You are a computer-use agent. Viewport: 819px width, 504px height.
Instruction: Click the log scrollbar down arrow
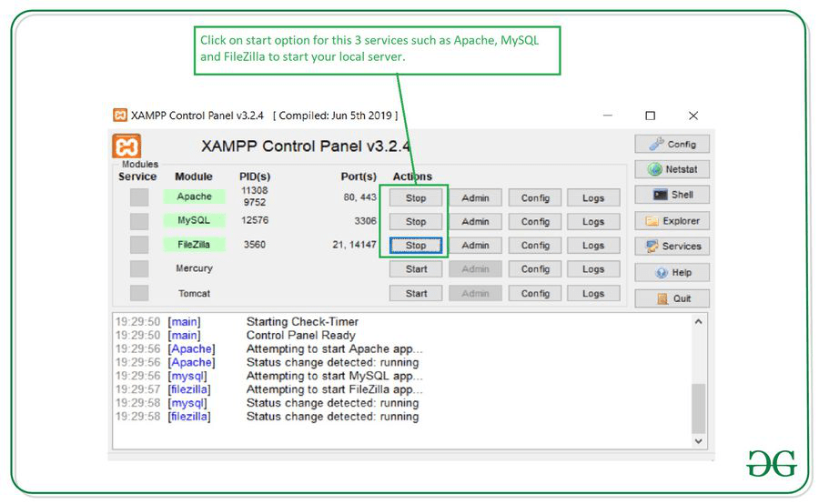[698, 441]
